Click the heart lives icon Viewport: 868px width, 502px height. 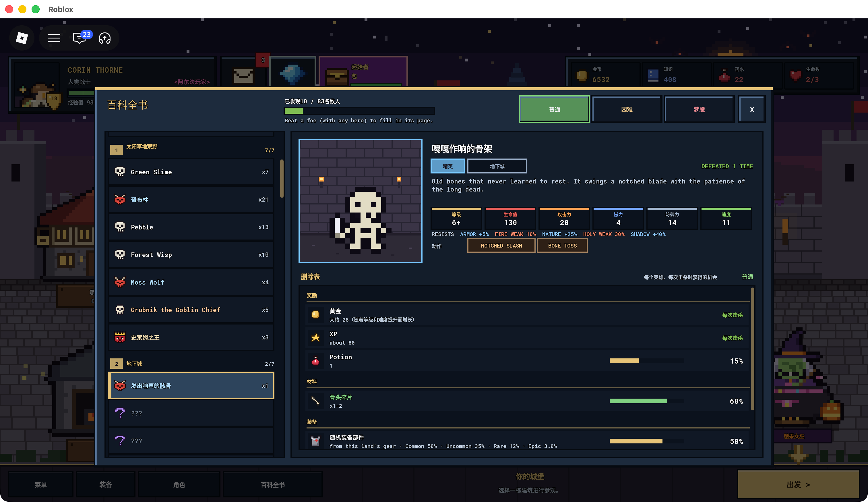795,75
